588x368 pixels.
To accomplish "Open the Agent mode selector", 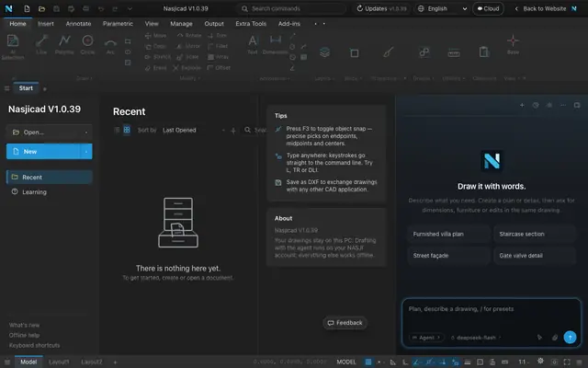I will pyautogui.click(x=426, y=338).
